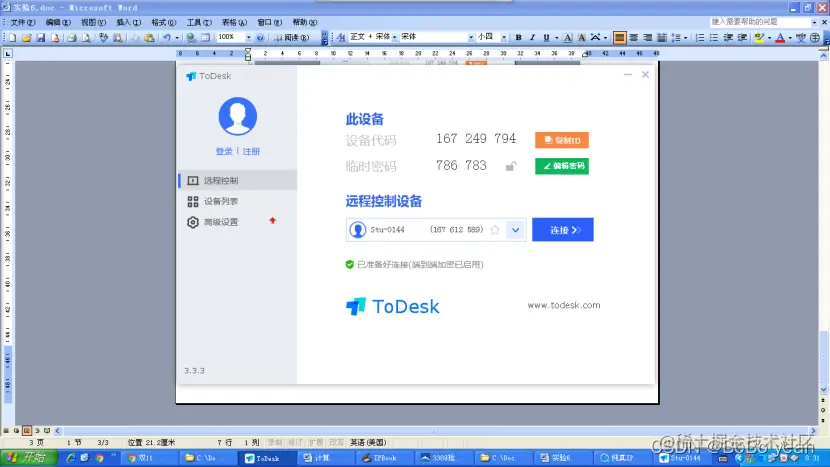Apply italic formatting

tap(532, 38)
